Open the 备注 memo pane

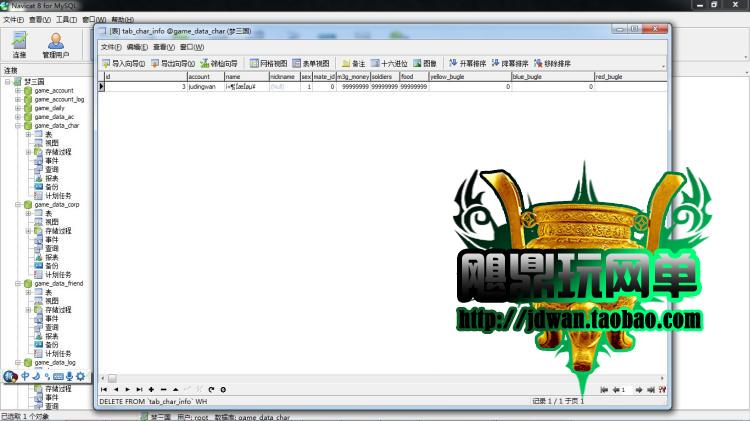point(353,63)
